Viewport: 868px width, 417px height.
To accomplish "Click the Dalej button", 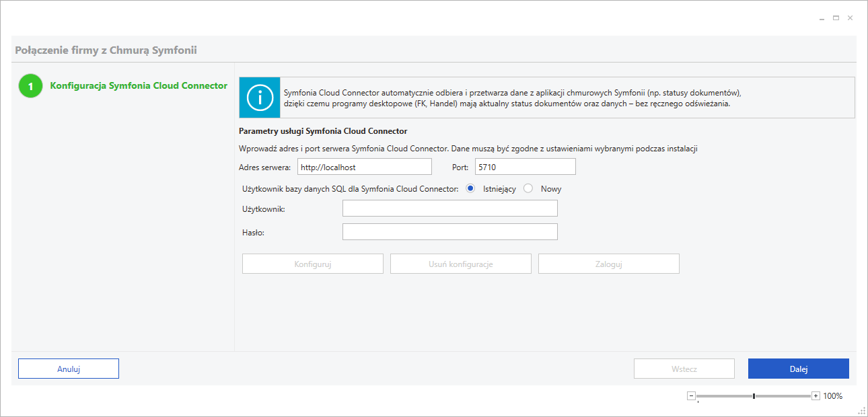I will click(x=799, y=369).
